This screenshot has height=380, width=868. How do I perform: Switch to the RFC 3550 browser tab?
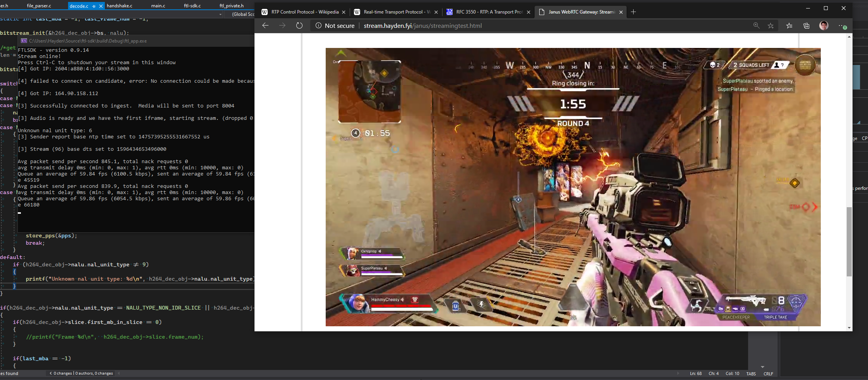point(489,12)
